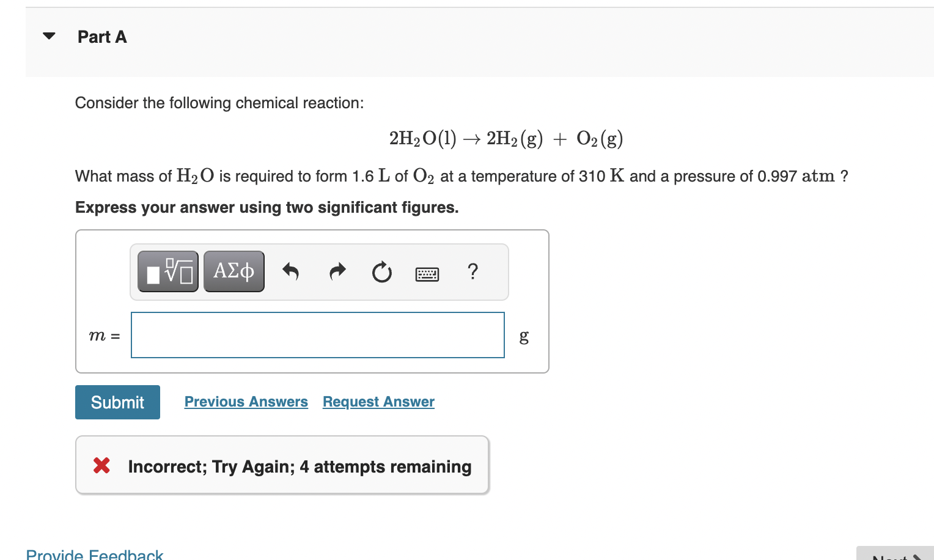Select the square-root template button
Viewport: 934px width, 560px height.
pyautogui.click(x=167, y=271)
